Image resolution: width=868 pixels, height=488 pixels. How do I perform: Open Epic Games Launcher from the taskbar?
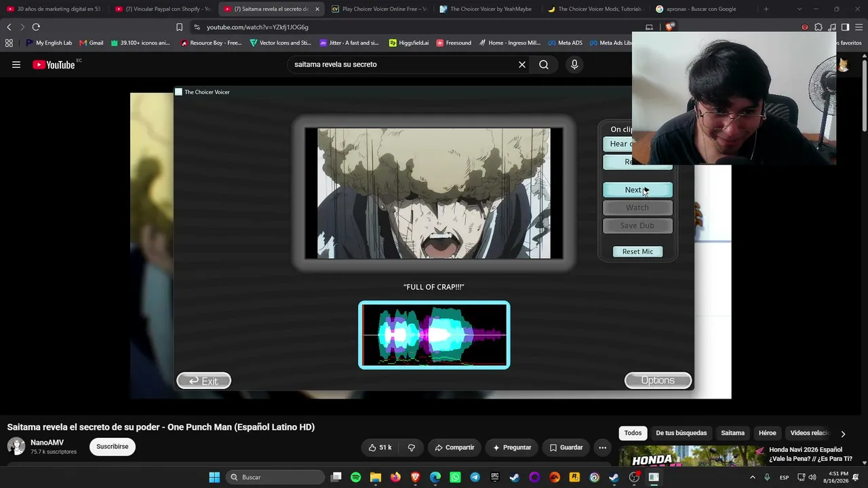tap(495, 477)
